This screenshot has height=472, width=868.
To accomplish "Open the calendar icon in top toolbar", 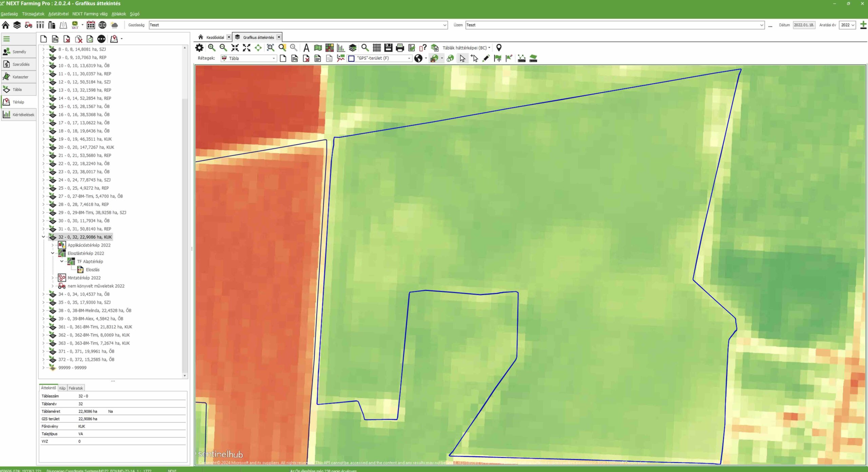I will pyautogui.click(x=91, y=25).
